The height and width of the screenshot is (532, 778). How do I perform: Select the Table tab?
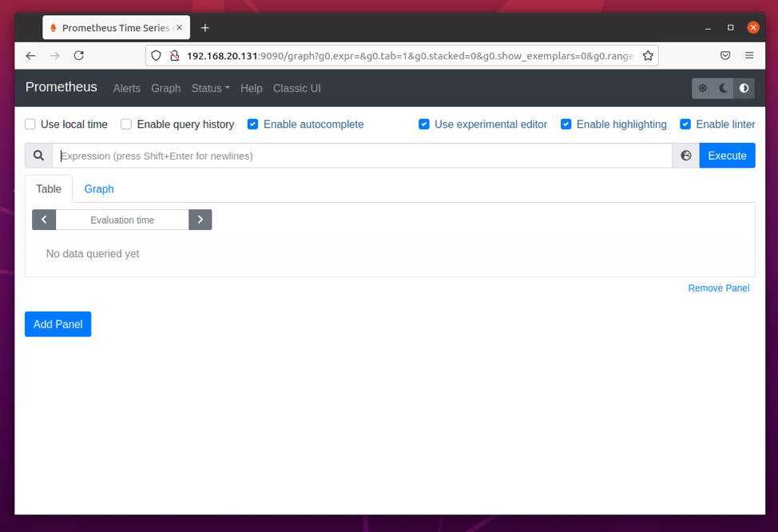pos(49,189)
